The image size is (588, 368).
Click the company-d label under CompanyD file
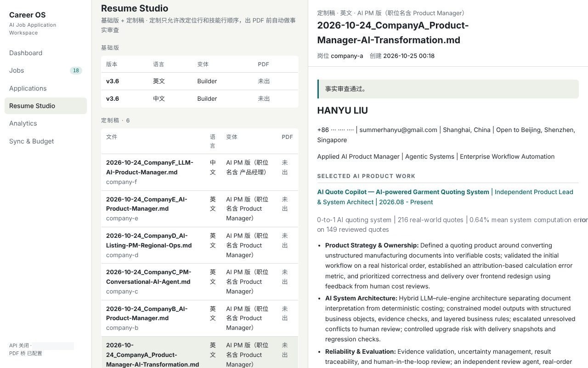point(122,255)
